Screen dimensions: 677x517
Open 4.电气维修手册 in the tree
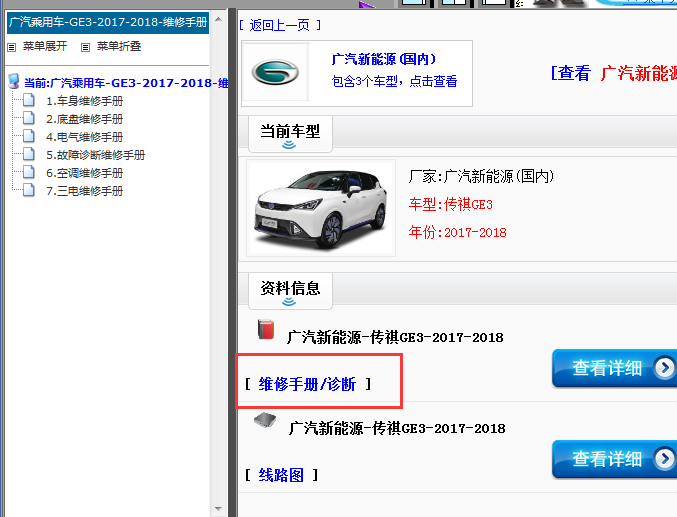tap(85, 137)
